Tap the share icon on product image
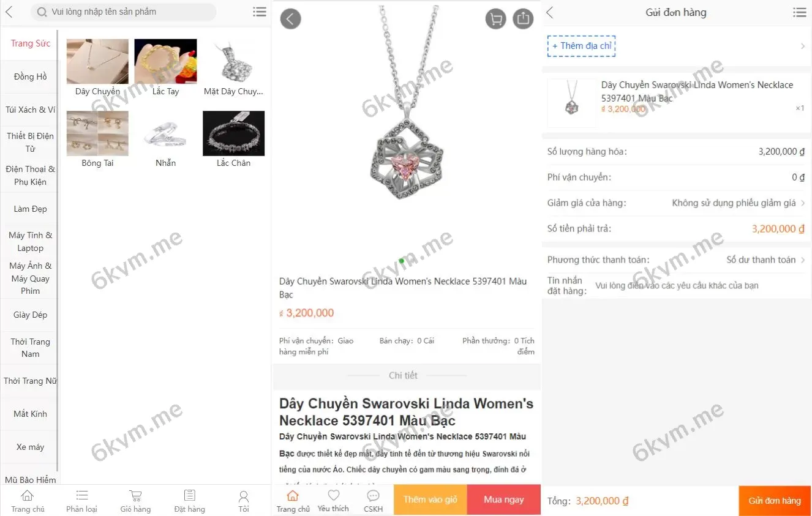 (522, 19)
